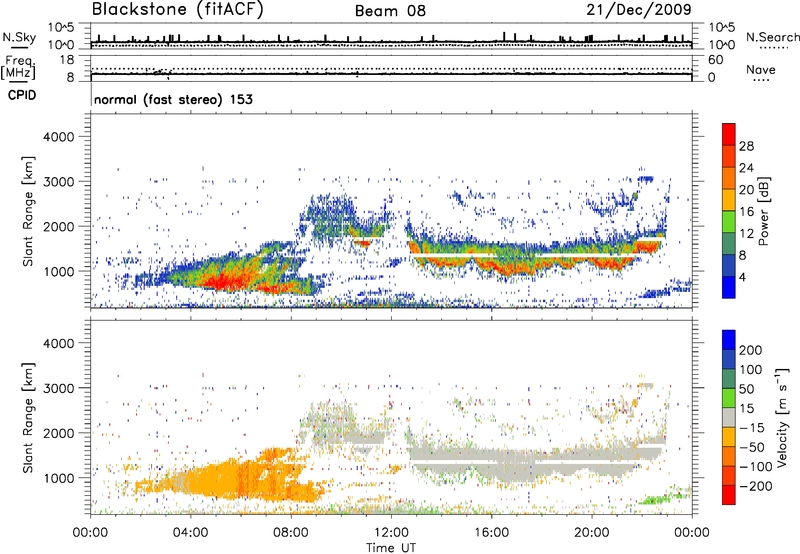Select the CPID row label
The height and width of the screenshot is (554, 800).
(22, 95)
